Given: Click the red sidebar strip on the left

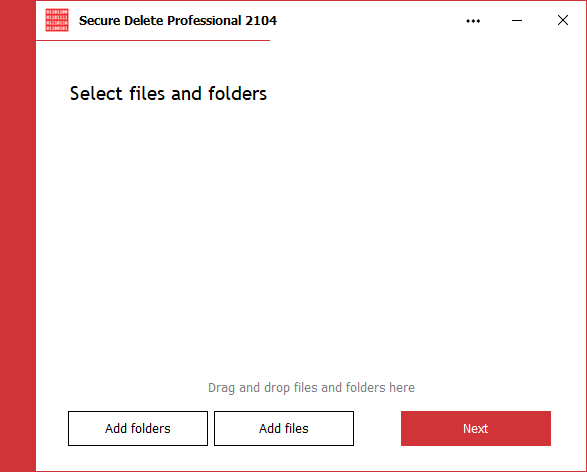Looking at the screenshot, I should 18,236.
